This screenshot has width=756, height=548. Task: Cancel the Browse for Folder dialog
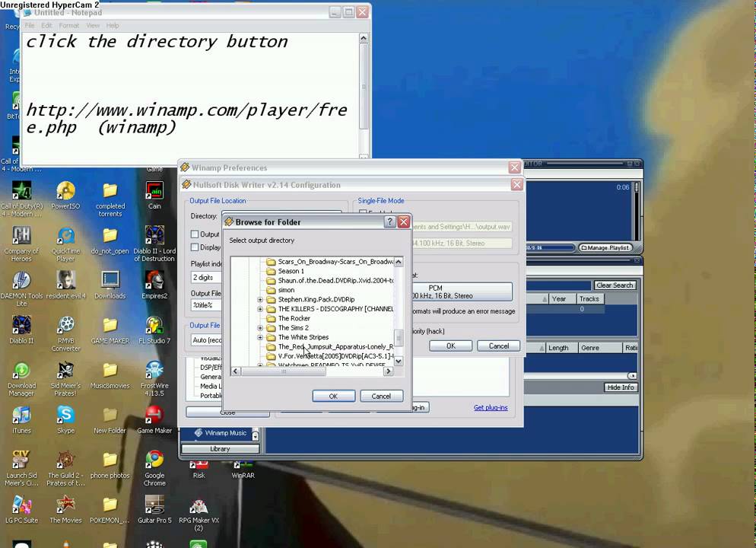pos(381,396)
